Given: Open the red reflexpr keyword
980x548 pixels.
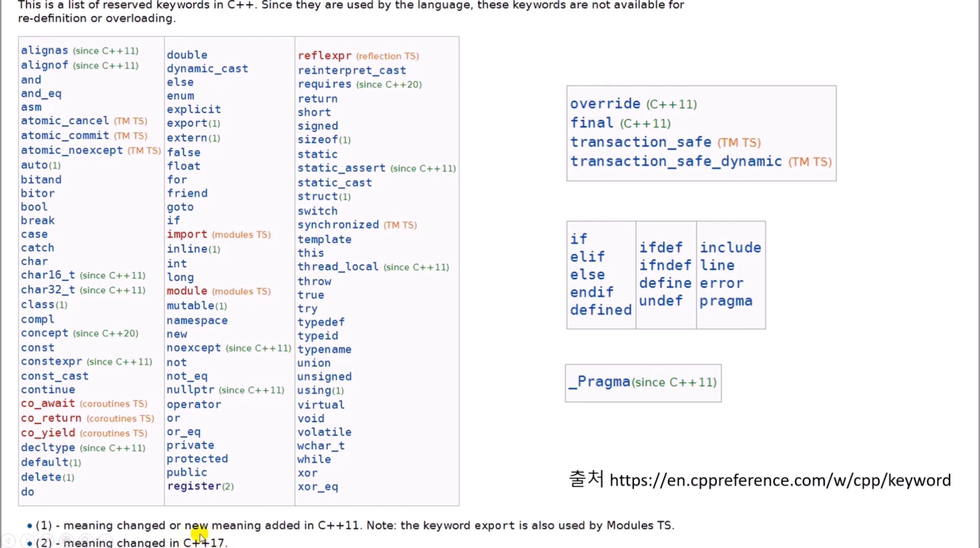Looking at the screenshot, I should [x=325, y=56].
